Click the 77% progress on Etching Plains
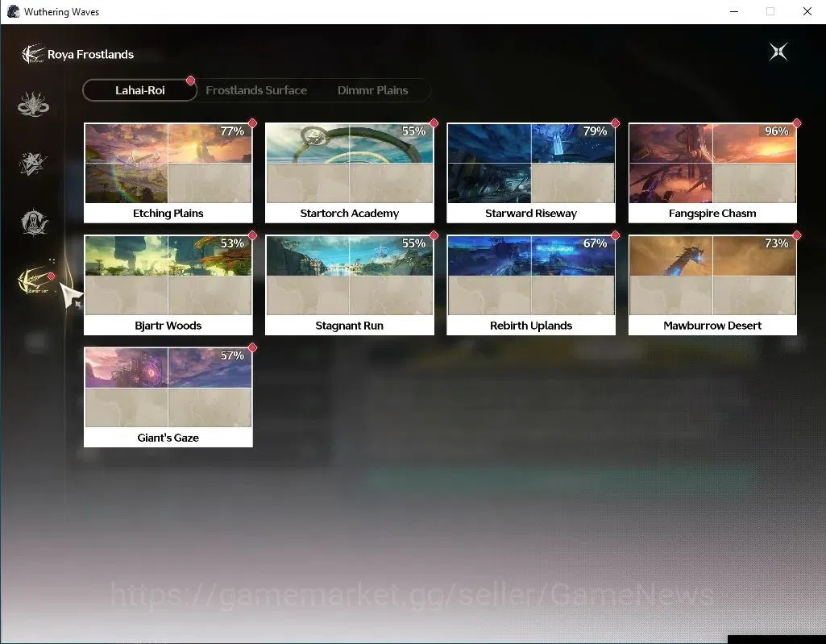The width and height of the screenshot is (826, 644). 232,131
